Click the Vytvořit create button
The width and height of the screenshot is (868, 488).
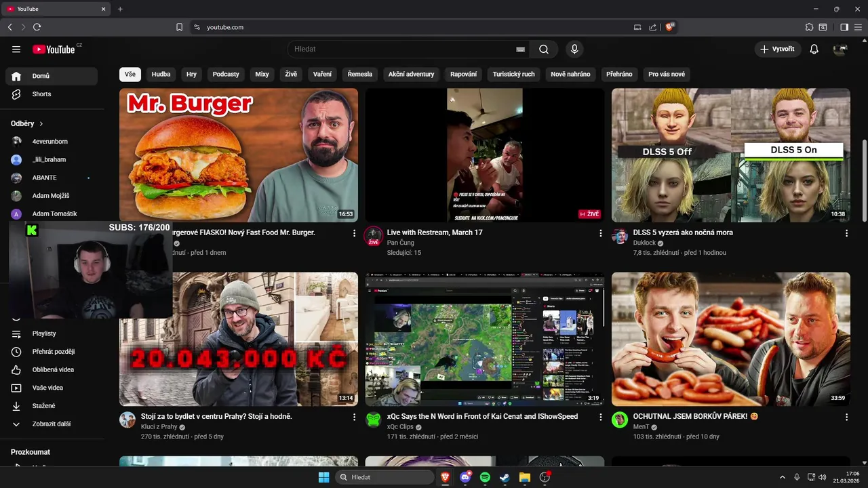(x=777, y=49)
